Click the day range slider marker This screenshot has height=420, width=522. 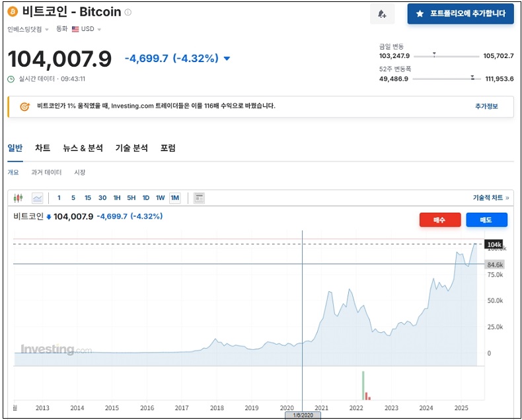click(434, 54)
